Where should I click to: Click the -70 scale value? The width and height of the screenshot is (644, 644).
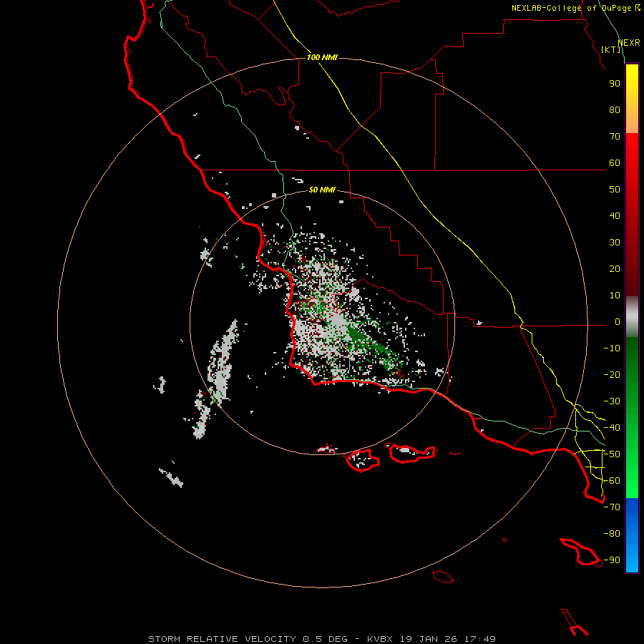[x=612, y=507]
